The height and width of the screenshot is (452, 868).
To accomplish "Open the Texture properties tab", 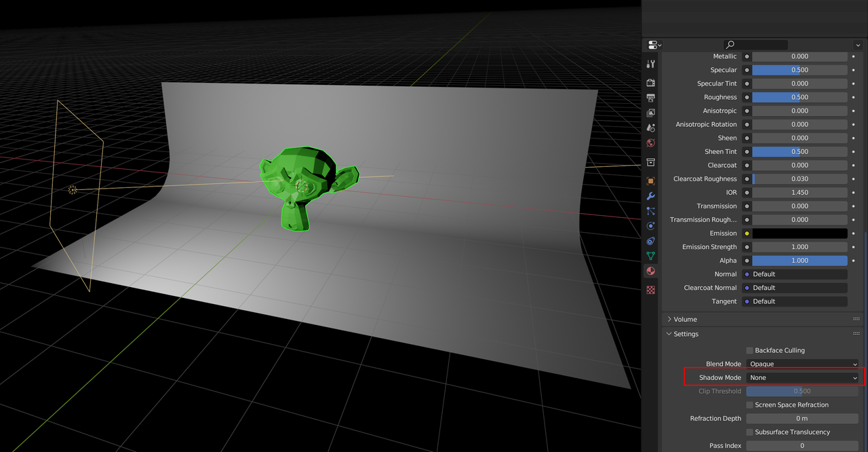I will pos(651,290).
